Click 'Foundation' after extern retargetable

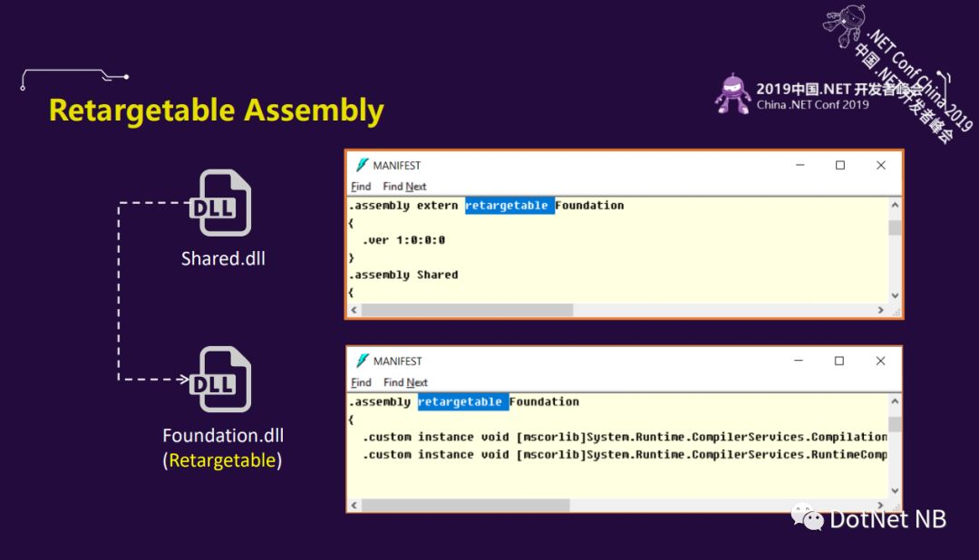pos(589,206)
